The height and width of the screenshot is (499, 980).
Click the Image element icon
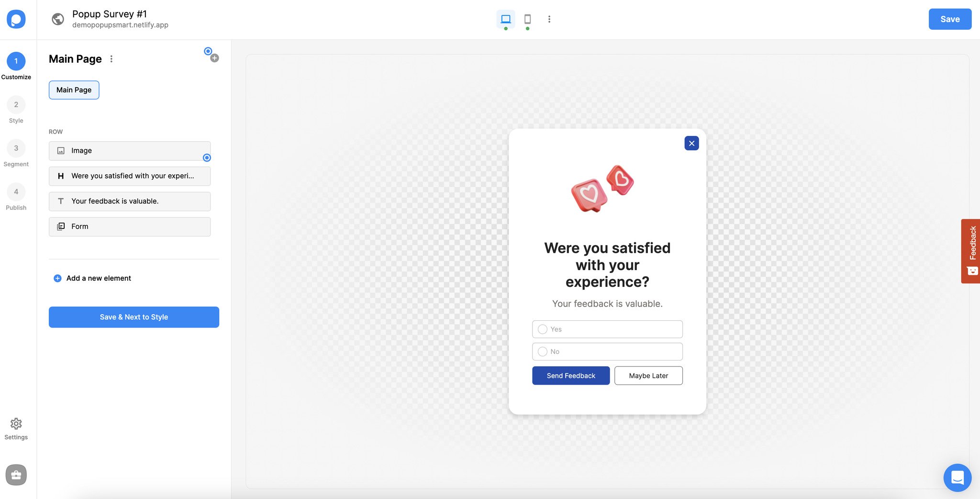pyautogui.click(x=60, y=150)
